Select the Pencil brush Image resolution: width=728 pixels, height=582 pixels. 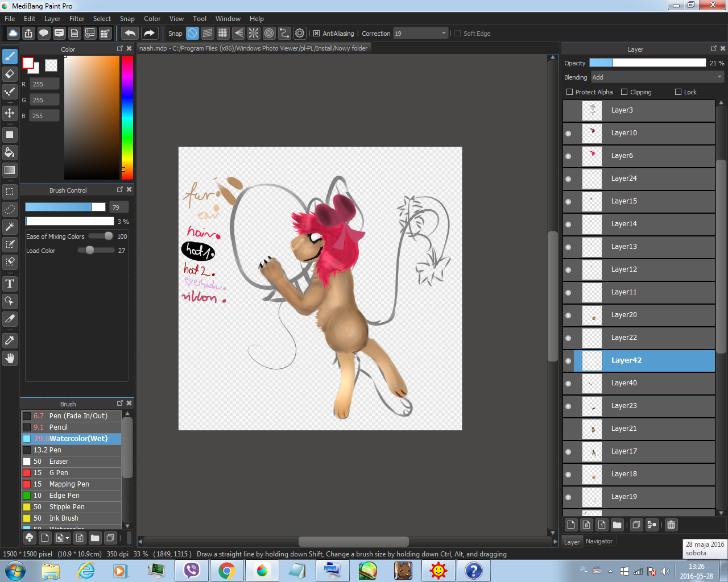tap(72, 427)
